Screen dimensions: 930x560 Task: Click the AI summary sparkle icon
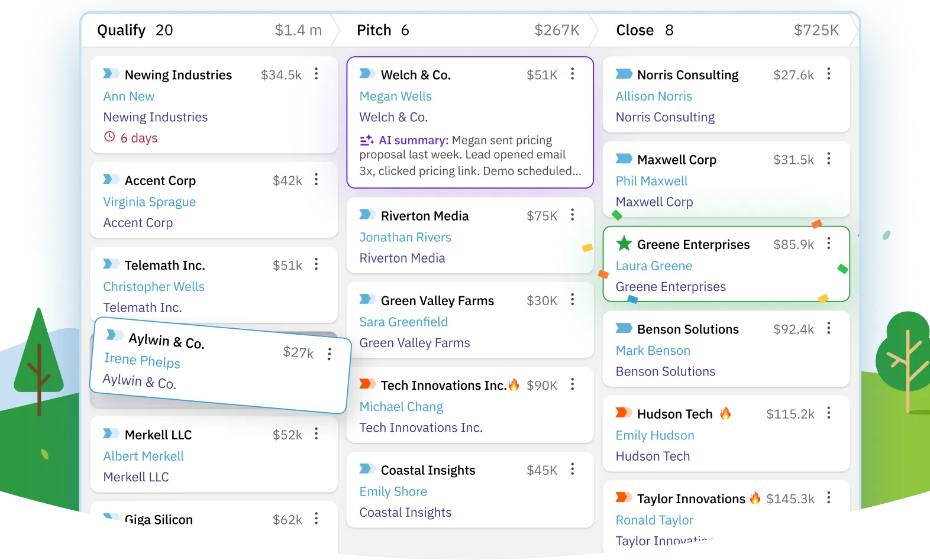[x=367, y=140]
